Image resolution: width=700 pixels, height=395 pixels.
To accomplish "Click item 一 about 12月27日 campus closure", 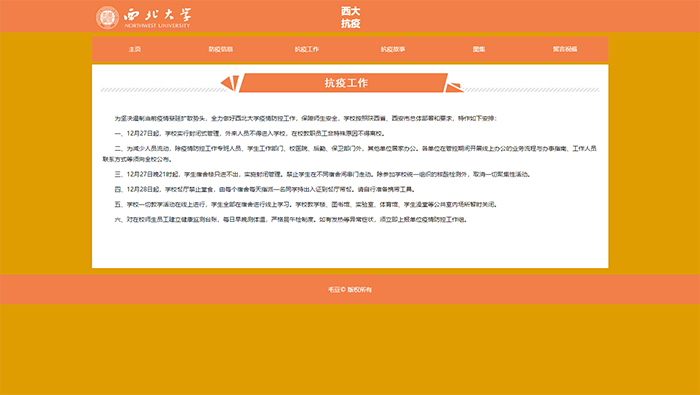I will pyautogui.click(x=250, y=133).
